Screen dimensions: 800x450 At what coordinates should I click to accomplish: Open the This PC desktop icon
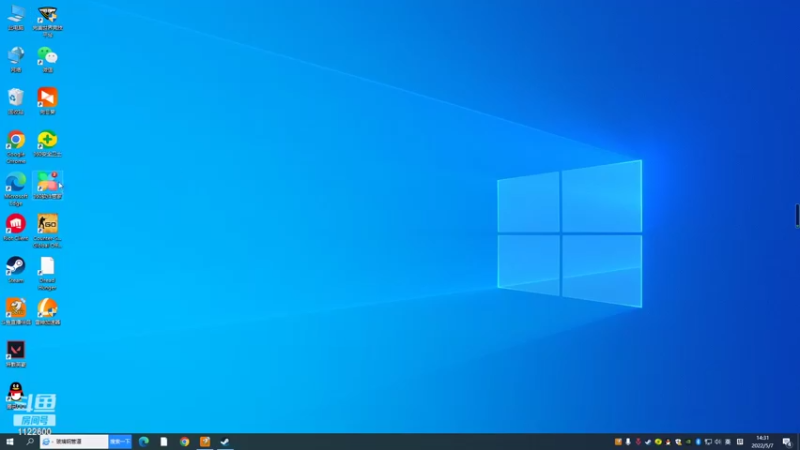[x=16, y=18]
